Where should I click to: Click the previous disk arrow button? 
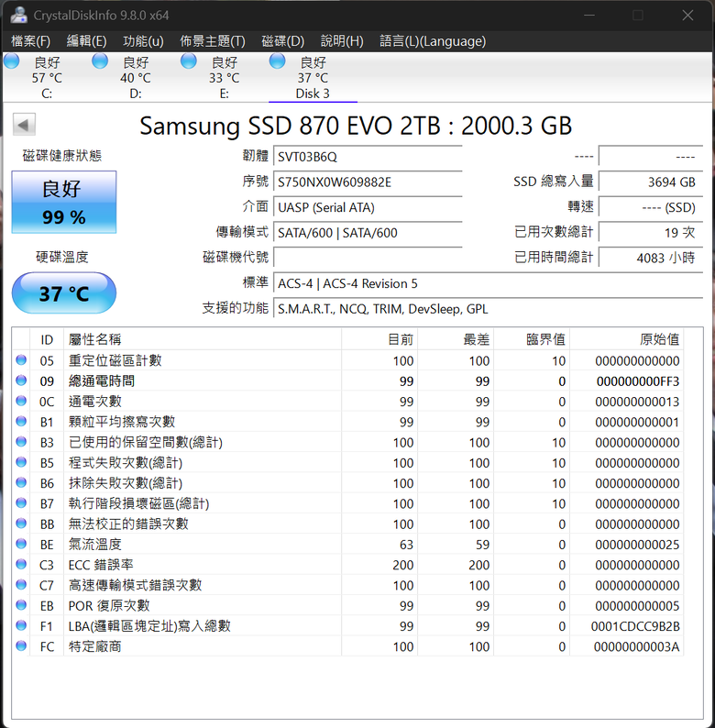coord(24,125)
